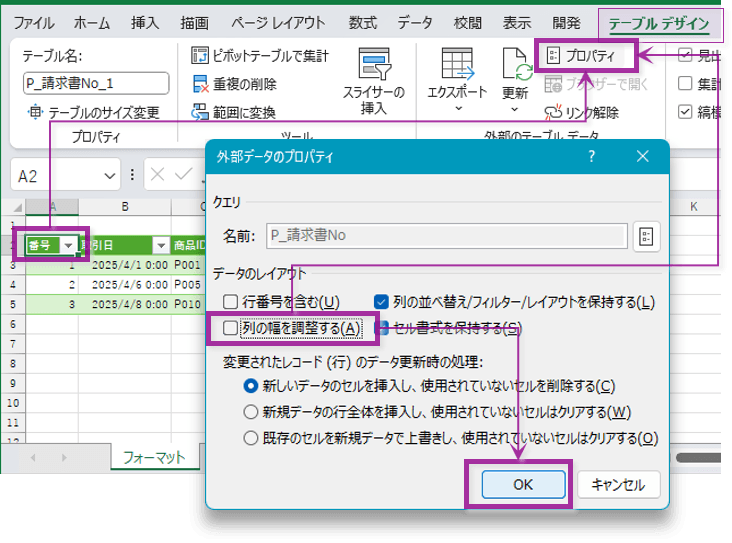Click the query name field P_請求書No
Image resolution: width=732 pixels, height=543 pixels.
click(447, 235)
